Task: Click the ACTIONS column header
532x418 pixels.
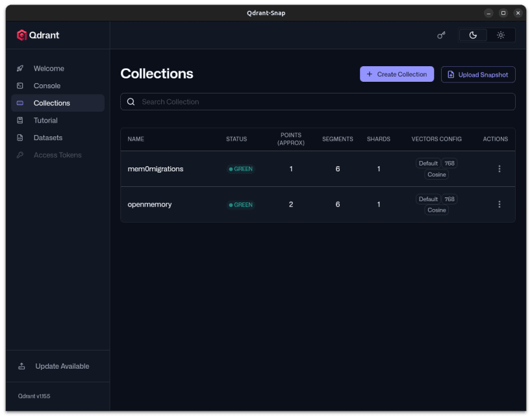Action: (x=496, y=139)
